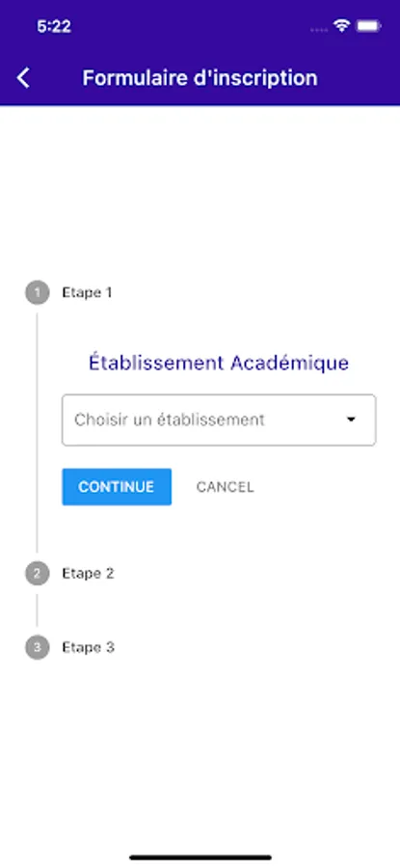Tap the back arrow in the header
Image resolution: width=400 pixels, height=868 pixels.
click(23, 78)
